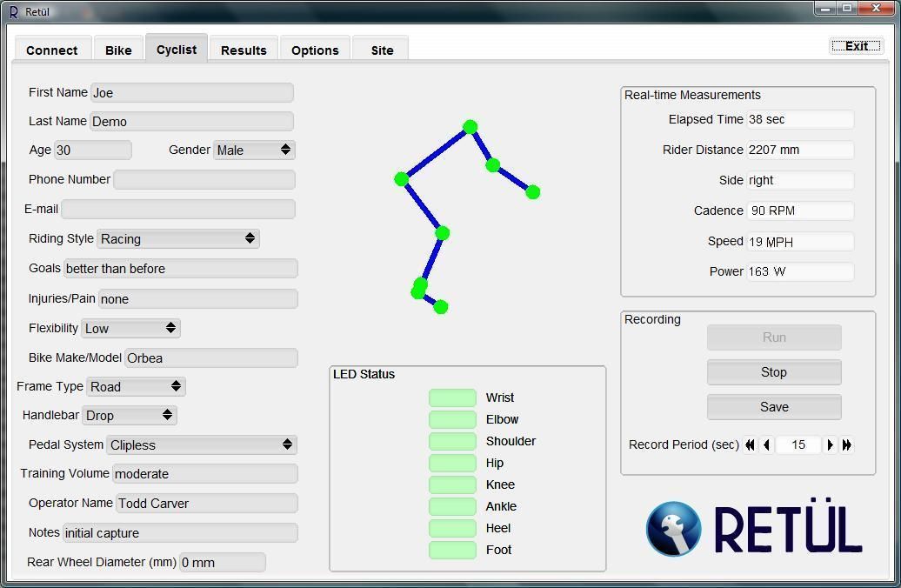Decrease record period by one step
Image resolution: width=901 pixels, height=588 pixels.
[x=766, y=444]
